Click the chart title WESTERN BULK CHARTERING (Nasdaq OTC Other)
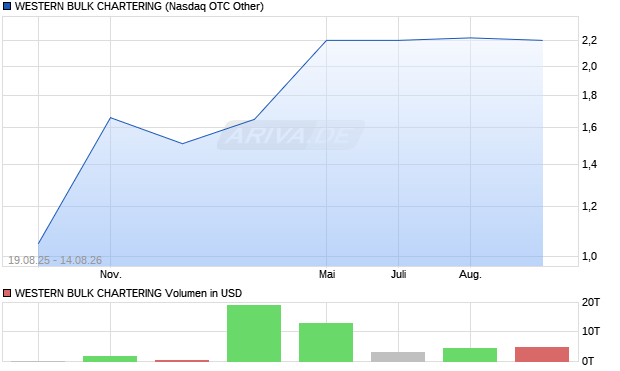 139,6
